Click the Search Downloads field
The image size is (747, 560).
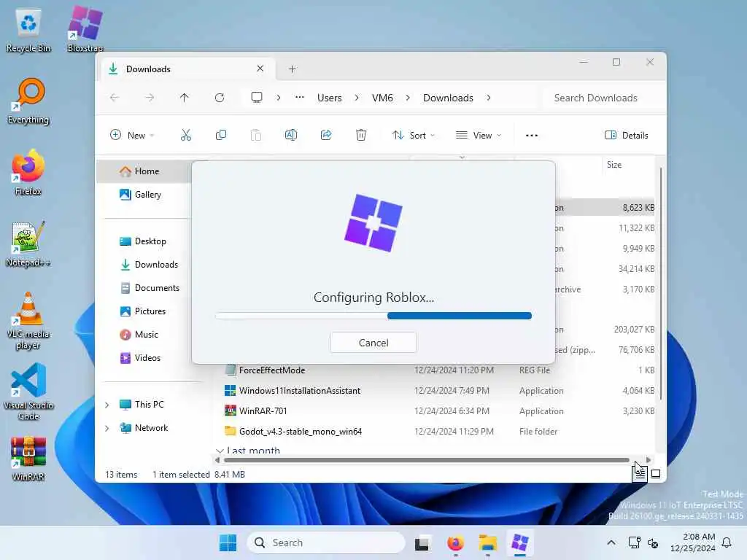(x=602, y=98)
